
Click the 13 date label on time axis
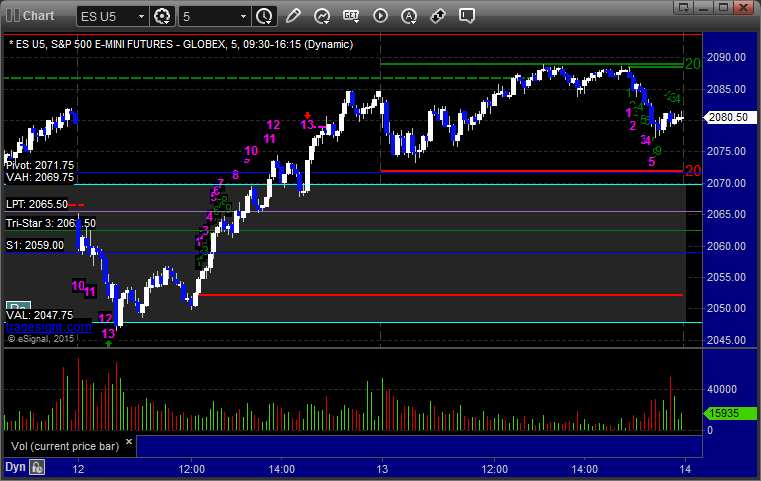click(382, 469)
